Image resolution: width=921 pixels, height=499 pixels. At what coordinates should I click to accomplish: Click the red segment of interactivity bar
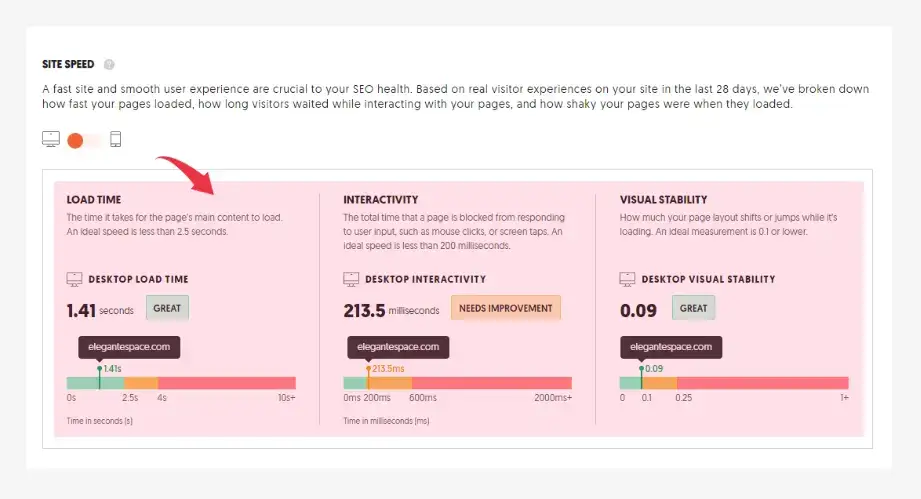coord(491,383)
